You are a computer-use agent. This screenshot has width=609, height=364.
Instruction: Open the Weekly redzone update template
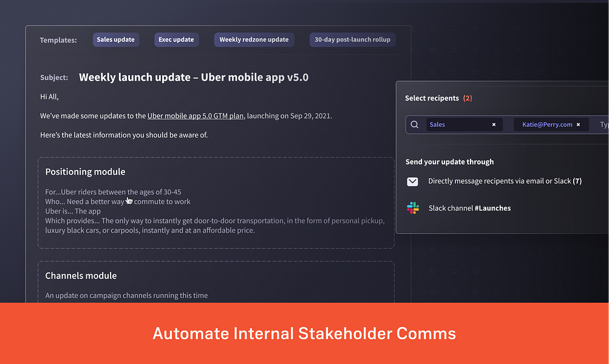tap(254, 39)
